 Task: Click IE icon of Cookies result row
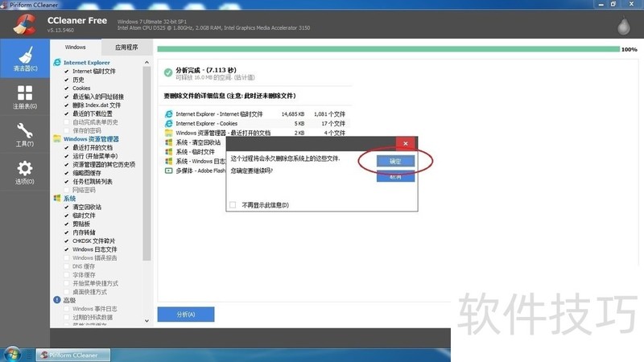click(x=168, y=123)
